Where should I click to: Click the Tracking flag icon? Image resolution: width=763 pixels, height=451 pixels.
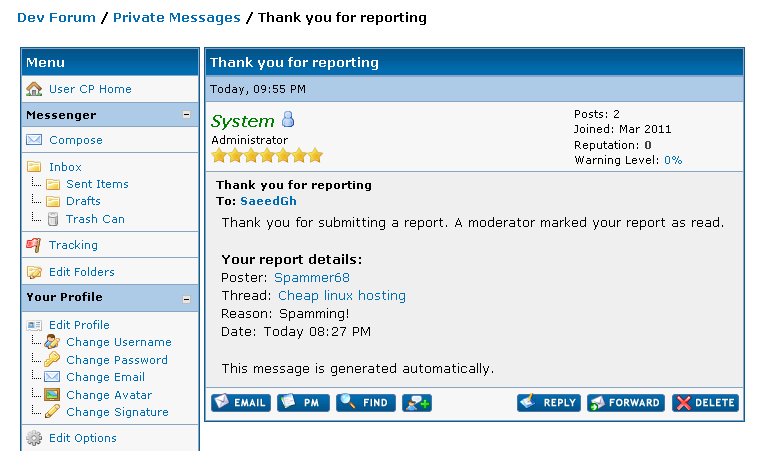click(34, 245)
